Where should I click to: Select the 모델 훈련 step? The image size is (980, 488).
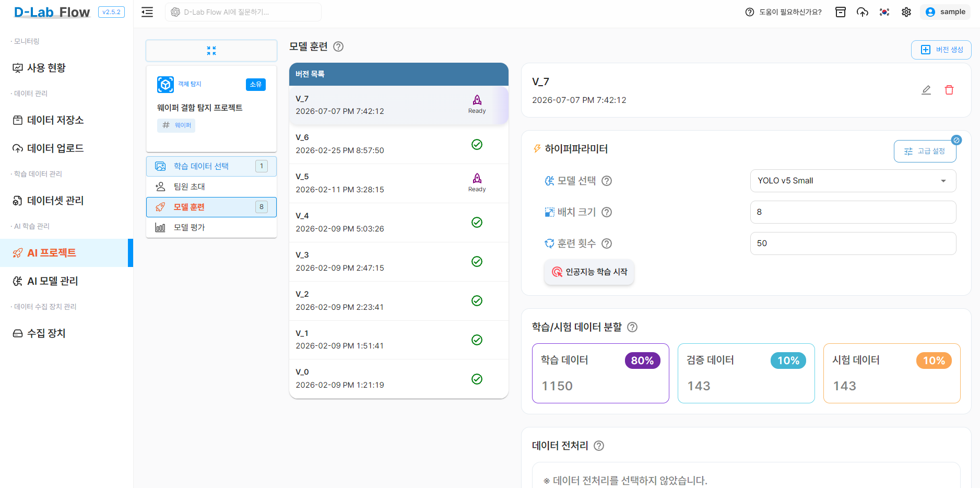pyautogui.click(x=211, y=207)
